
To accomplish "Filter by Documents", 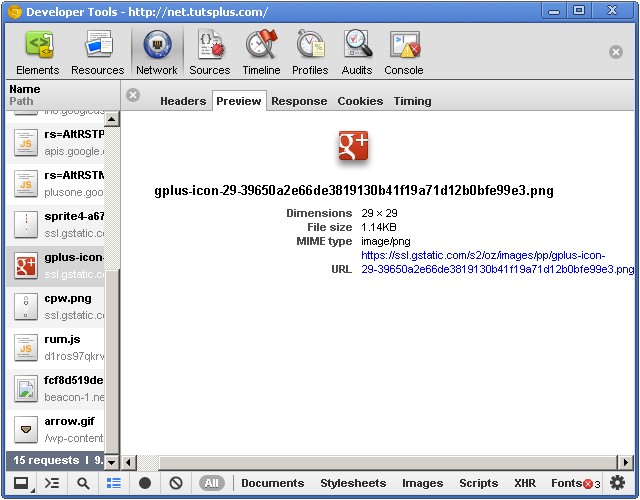I will [273, 483].
